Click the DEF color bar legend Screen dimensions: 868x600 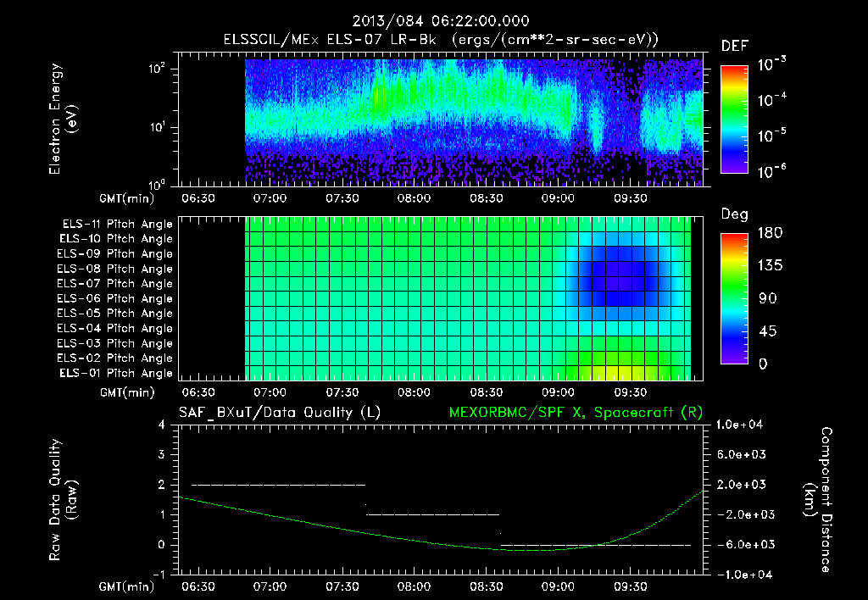[x=734, y=119]
